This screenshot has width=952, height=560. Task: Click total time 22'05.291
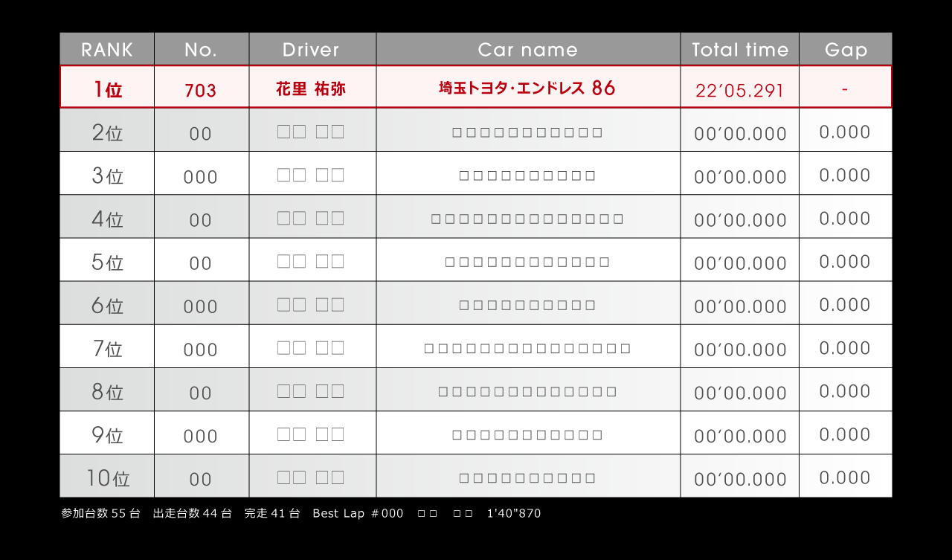[x=740, y=91]
